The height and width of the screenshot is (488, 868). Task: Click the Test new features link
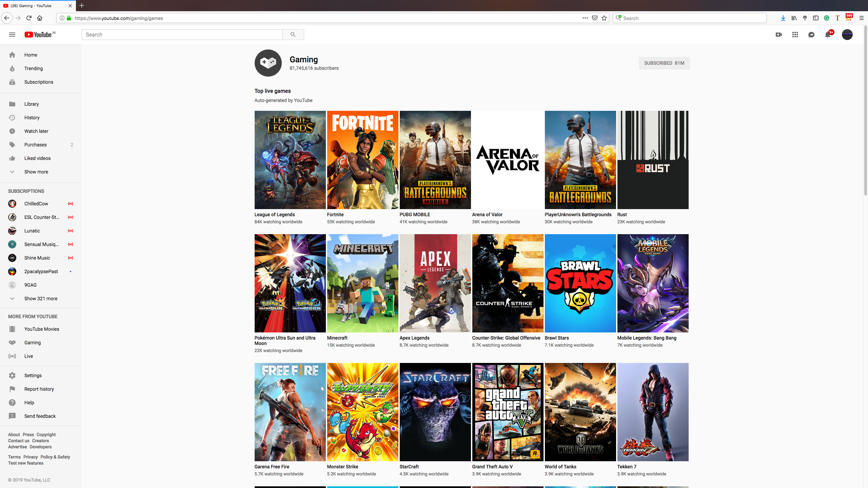tap(26, 463)
